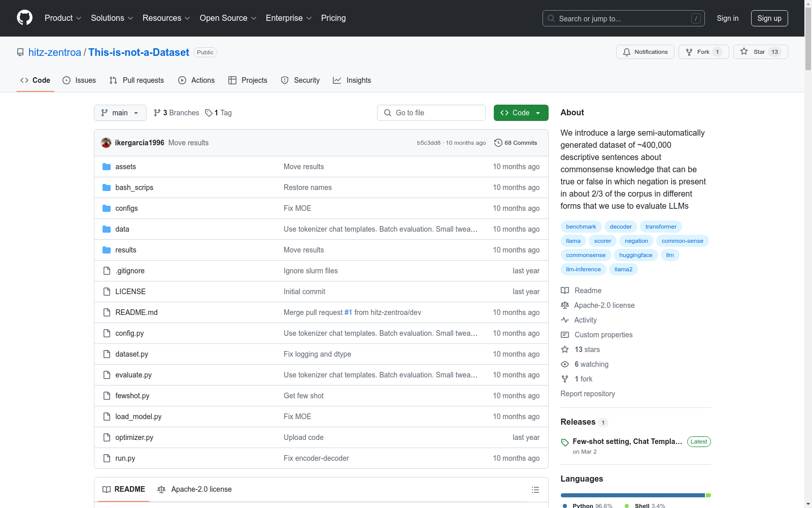Click the config.py file icon

(107, 333)
